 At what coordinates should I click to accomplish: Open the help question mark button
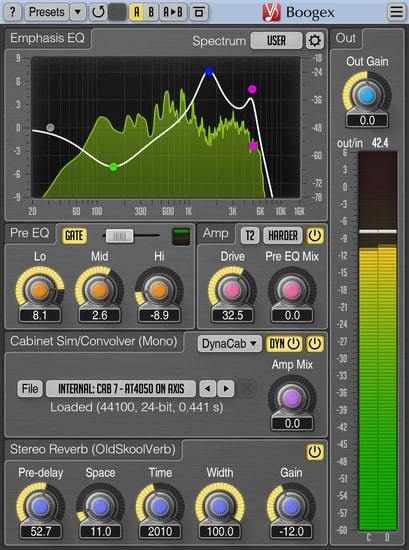coord(13,12)
